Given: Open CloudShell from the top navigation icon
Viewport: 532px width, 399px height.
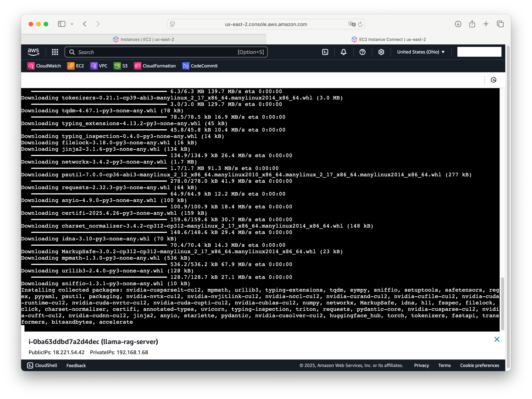Looking at the screenshot, I should [325, 52].
